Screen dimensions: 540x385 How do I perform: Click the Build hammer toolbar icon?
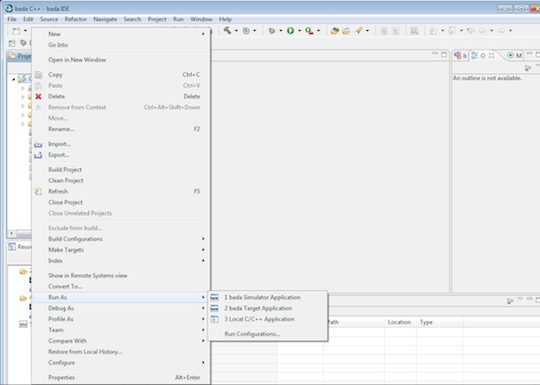[227, 31]
